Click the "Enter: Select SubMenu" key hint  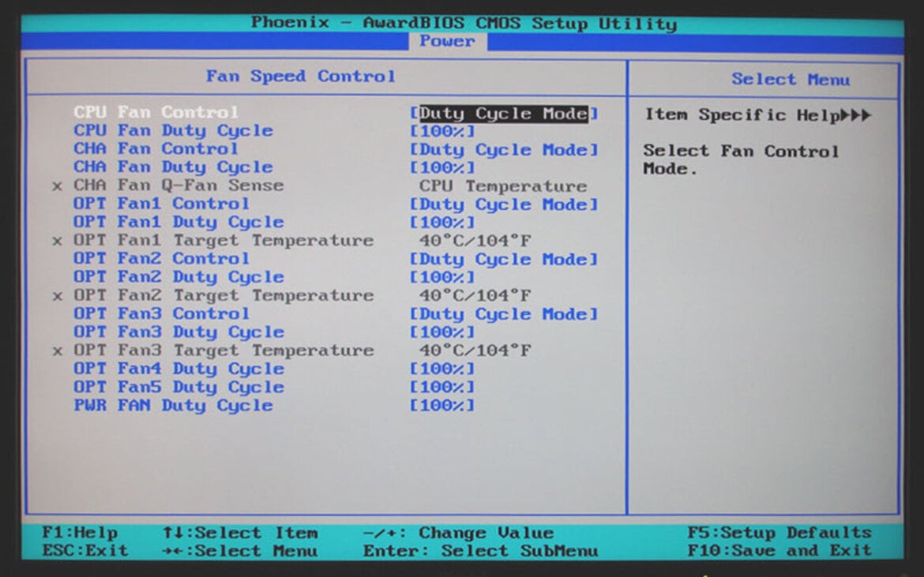(x=480, y=551)
